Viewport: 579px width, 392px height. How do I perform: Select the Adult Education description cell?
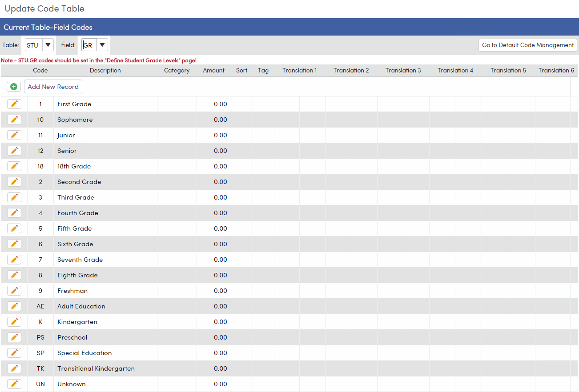point(105,306)
